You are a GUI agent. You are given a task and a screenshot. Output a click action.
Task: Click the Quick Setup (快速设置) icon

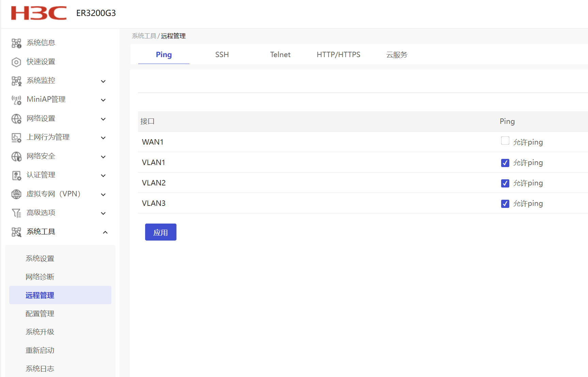pos(16,62)
